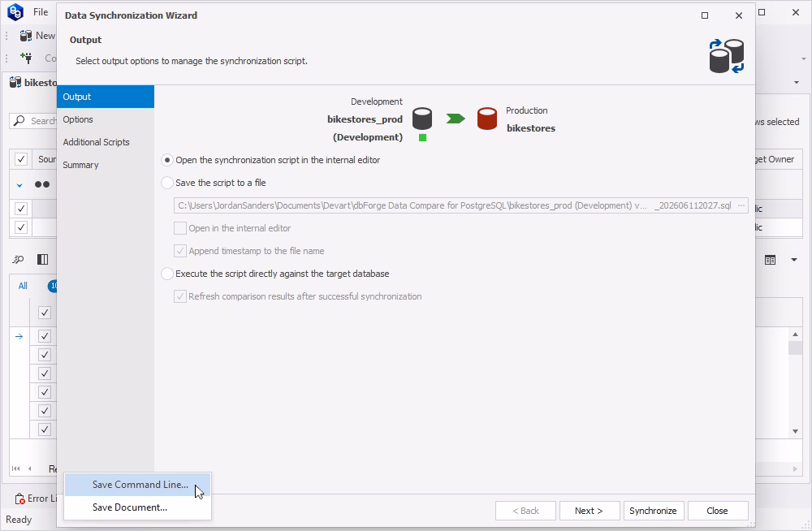The height and width of the screenshot is (531, 812).
Task: Toggle the header select-all checkbox in objects grid
Action: [21, 160]
